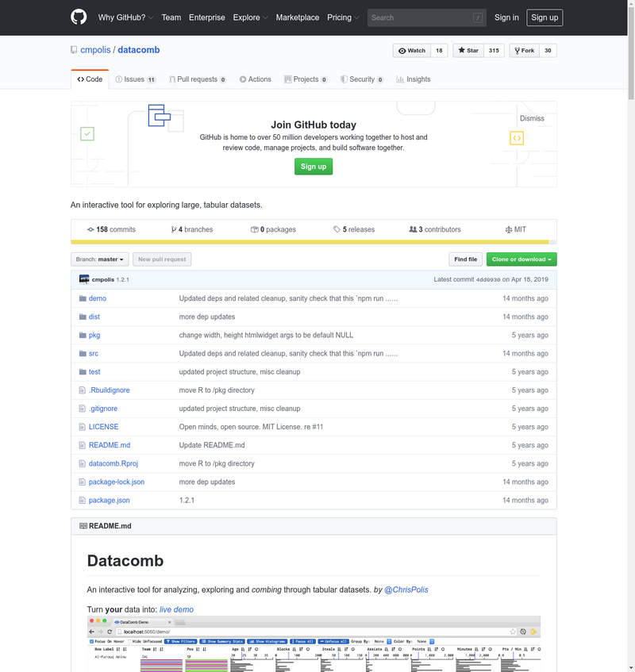Image resolution: width=635 pixels, height=672 pixels.
Task: Click the dist folder icon
Action: [x=83, y=317]
